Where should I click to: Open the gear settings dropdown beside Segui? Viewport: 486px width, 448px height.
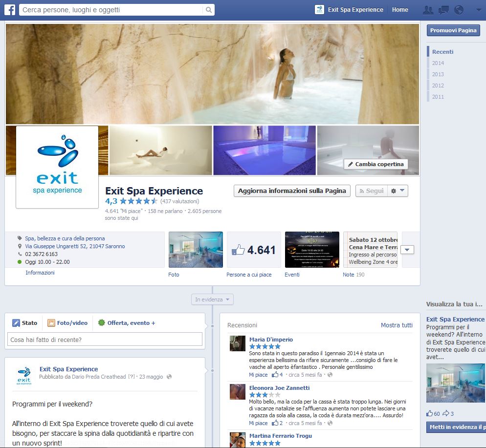pos(398,191)
